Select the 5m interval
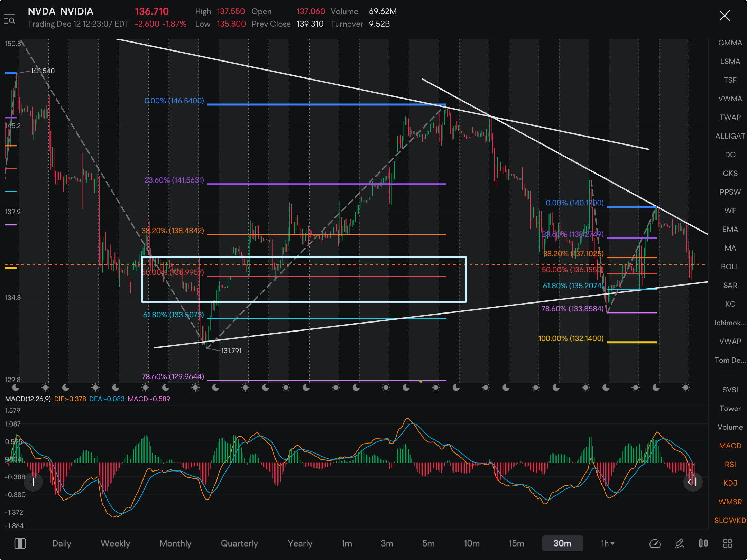Screen dimensions: 747x560 click(428, 543)
